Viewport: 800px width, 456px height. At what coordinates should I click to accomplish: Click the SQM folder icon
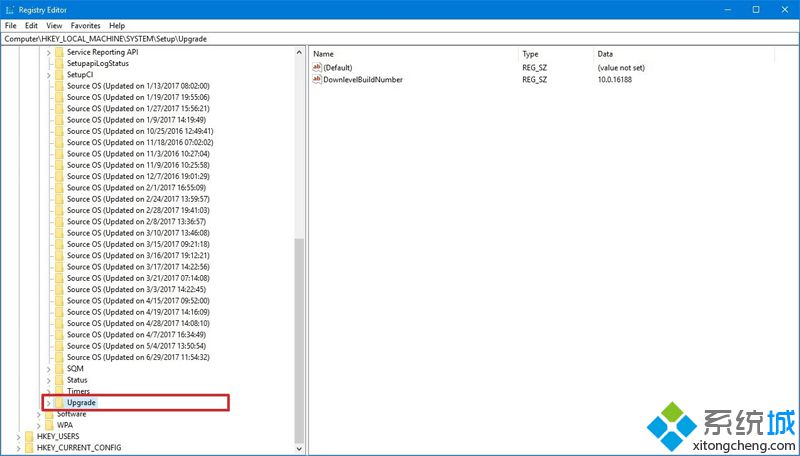coord(59,368)
